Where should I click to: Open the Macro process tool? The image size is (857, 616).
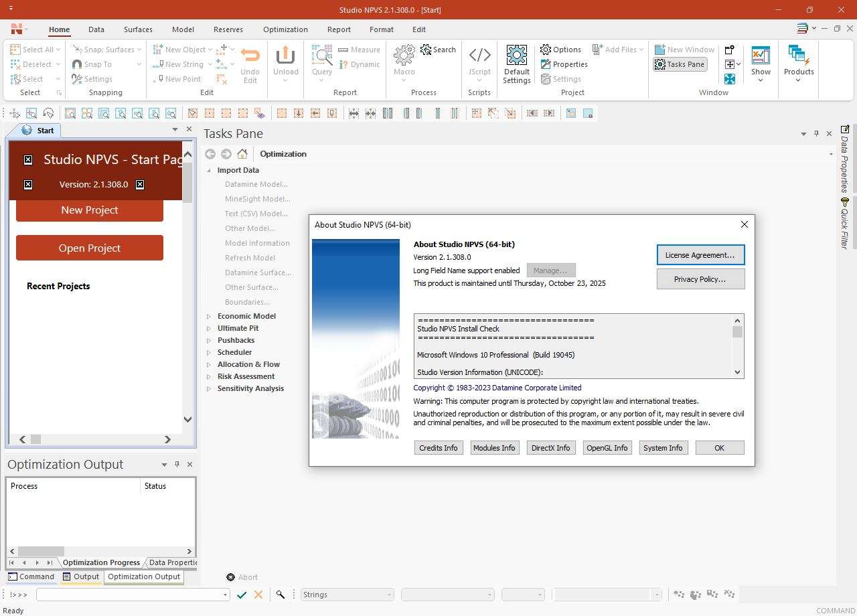(404, 60)
